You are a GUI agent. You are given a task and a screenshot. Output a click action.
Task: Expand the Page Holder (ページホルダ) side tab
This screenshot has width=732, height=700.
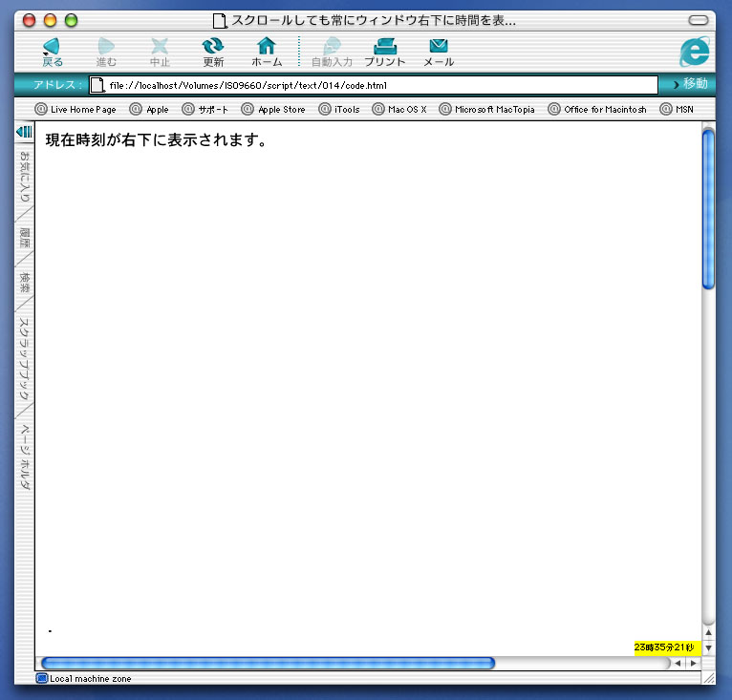pyautogui.click(x=25, y=456)
